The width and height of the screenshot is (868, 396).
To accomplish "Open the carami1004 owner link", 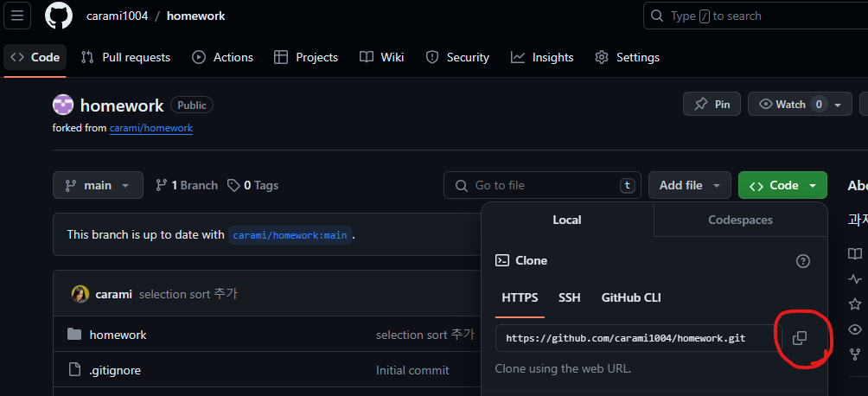I will 118,16.
